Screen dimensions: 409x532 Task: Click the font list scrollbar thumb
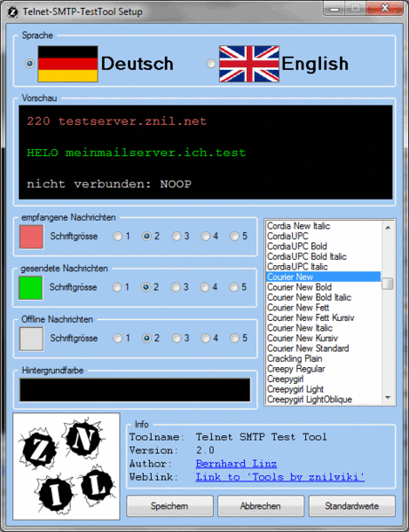tap(388, 284)
